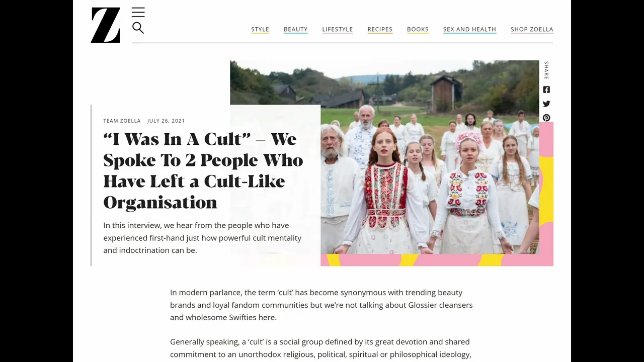Screen dimensions: 644x362
Task: Open the Midsommar hero image
Action: tap(429, 157)
